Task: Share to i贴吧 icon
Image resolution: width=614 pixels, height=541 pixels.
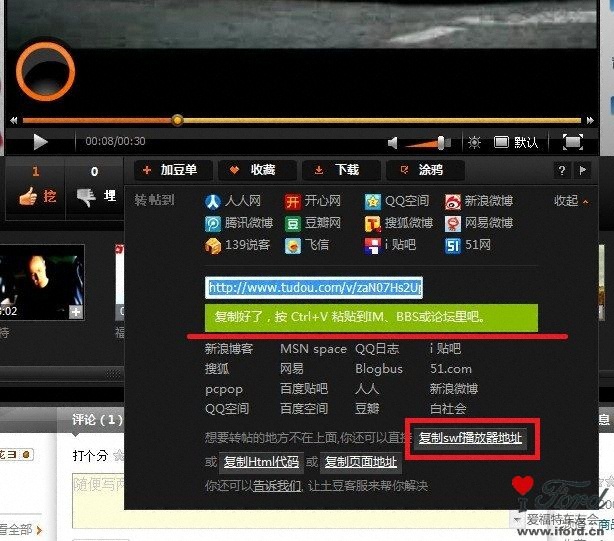Action: coord(372,246)
